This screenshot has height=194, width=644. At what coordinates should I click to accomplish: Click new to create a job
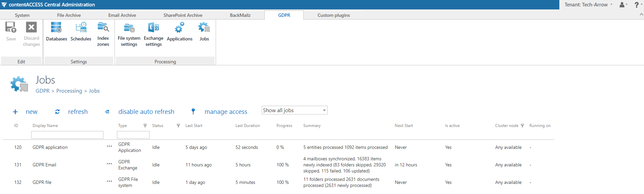pyautogui.click(x=31, y=112)
